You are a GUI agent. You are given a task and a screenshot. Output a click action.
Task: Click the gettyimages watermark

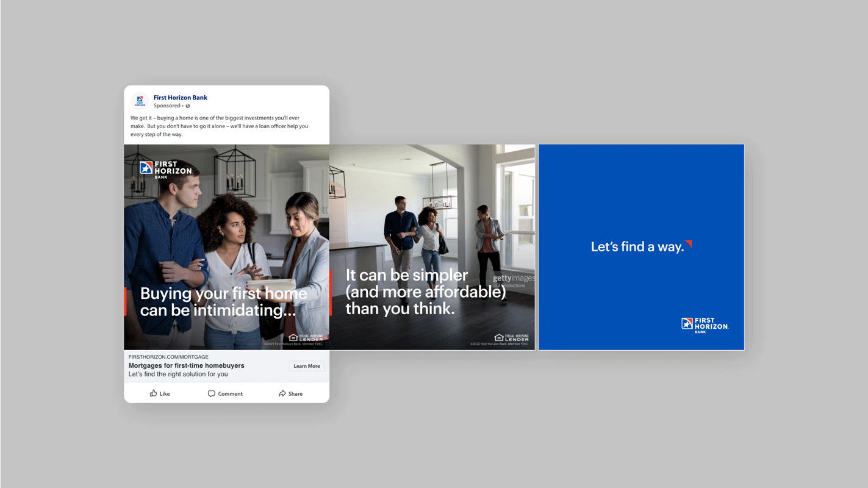(514, 278)
